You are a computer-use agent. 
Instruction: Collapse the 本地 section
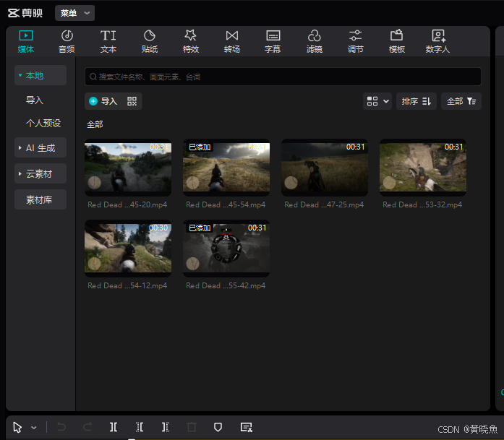pyautogui.click(x=40, y=75)
